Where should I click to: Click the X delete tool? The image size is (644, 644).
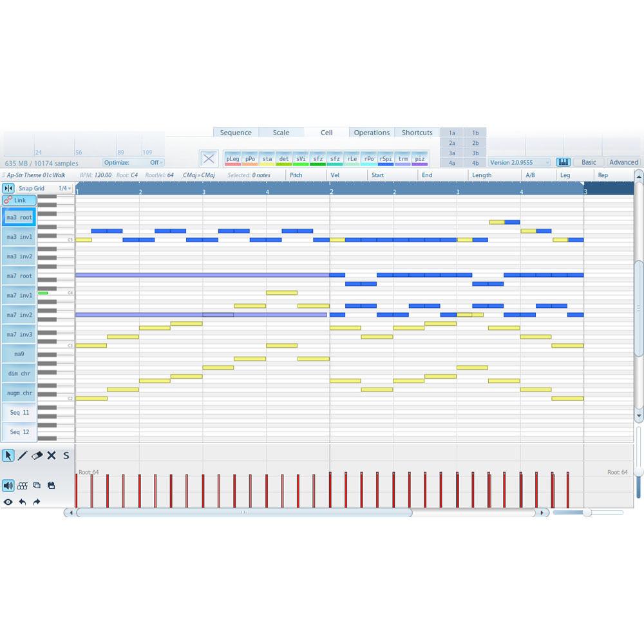(x=51, y=455)
